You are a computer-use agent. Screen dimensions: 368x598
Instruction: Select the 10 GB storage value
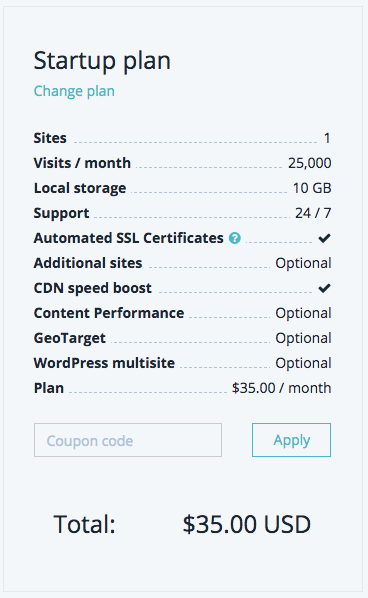click(312, 188)
